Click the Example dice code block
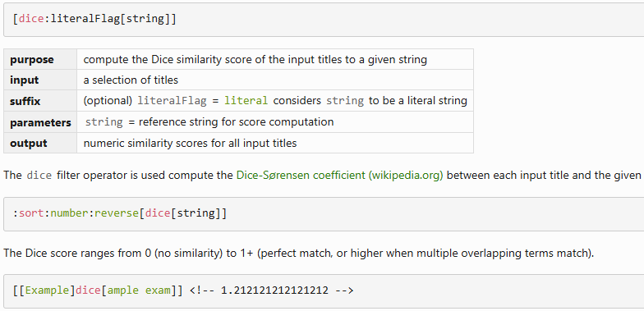Screen dimensions: 644x311 point(324,290)
